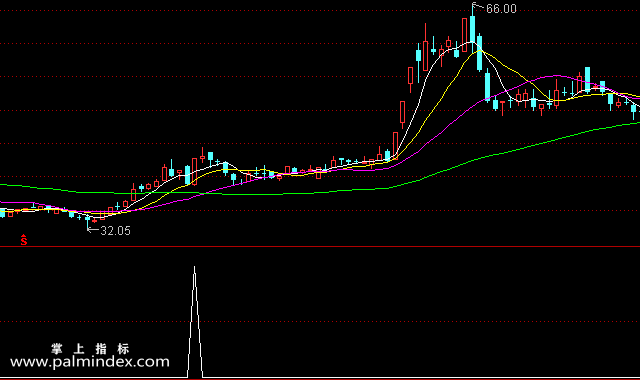The image size is (640, 380).
Task: Click the arrow pointing to the 32.05 label
Action: click(x=93, y=230)
